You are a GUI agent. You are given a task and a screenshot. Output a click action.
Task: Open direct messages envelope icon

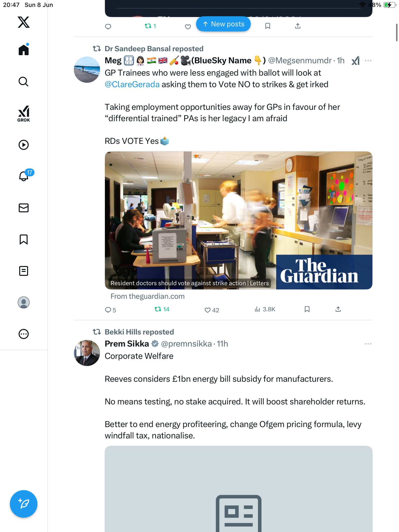(24, 208)
